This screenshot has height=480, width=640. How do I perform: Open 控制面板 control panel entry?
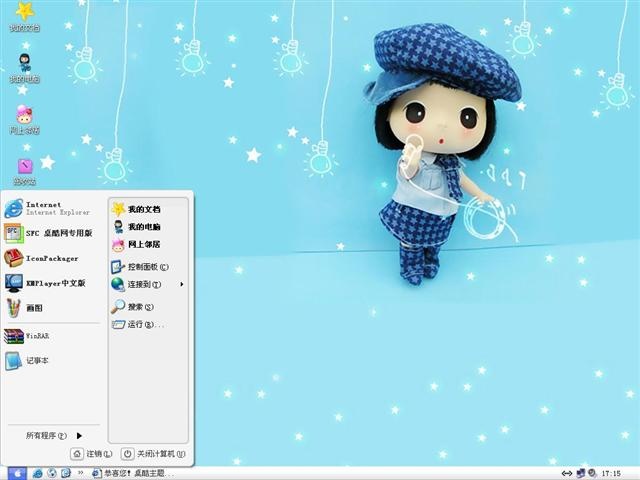(148, 267)
